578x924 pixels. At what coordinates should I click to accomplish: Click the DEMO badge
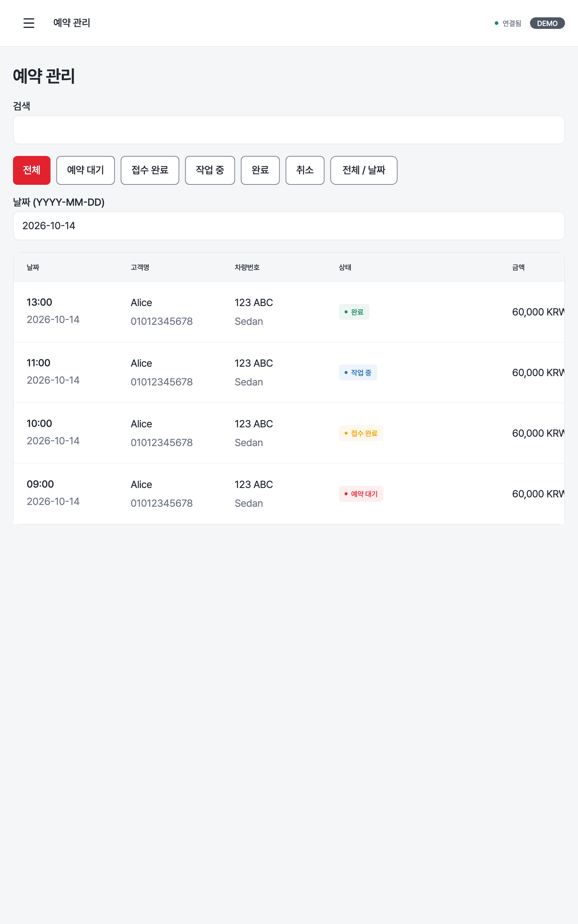pos(547,23)
